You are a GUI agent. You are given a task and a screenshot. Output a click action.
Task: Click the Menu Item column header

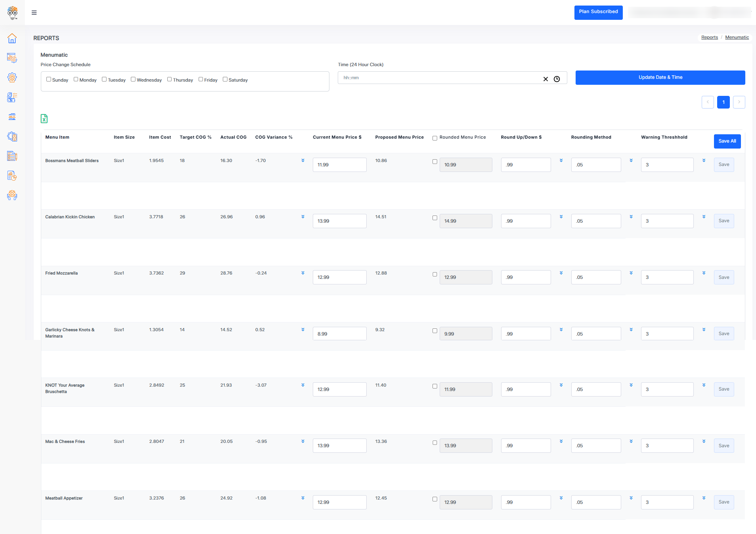click(57, 137)
